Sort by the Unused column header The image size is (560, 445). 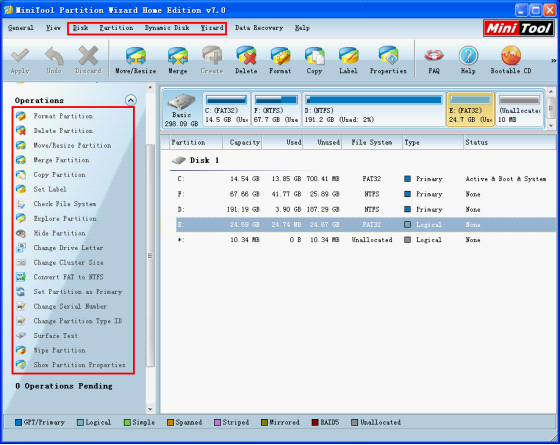click(322, 142)
